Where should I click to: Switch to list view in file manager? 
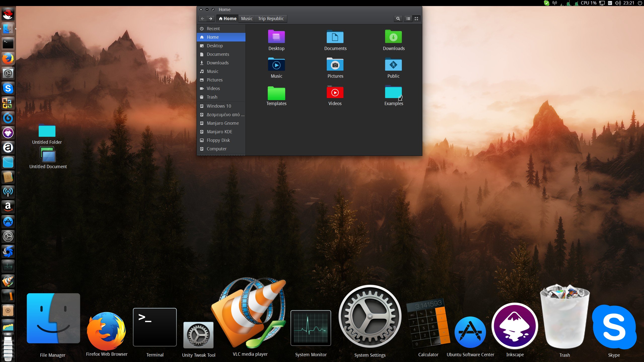[408, 19]
